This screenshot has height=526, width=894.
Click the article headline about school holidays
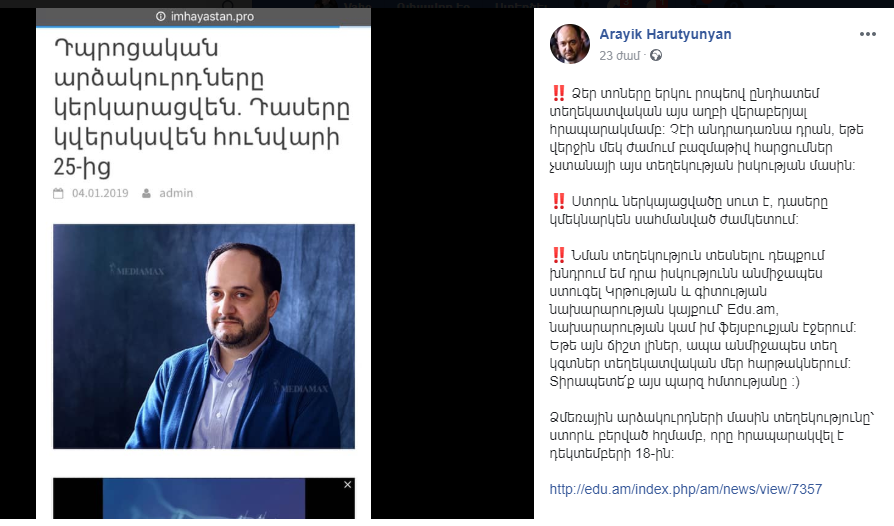coord(202,107)
